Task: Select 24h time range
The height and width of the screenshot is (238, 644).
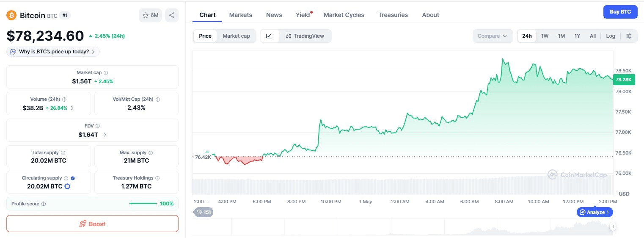Action: tap(527, 36)
